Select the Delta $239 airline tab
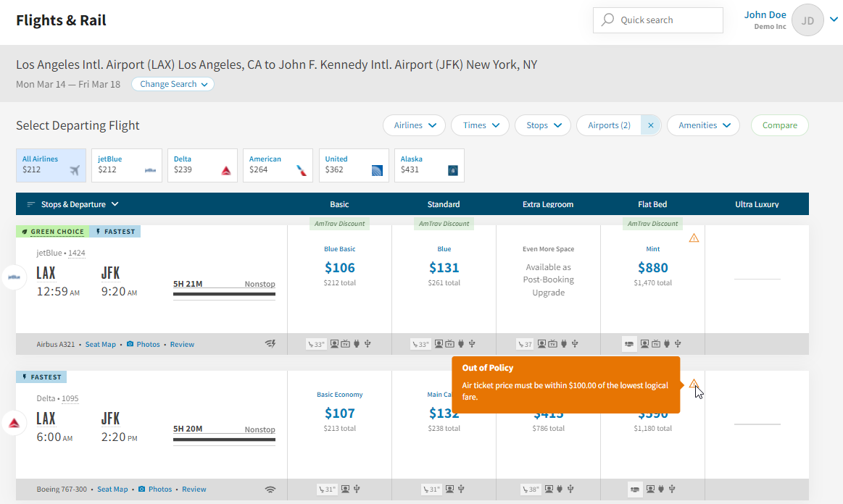Screen dimensions: 843x504 (203, 165)
